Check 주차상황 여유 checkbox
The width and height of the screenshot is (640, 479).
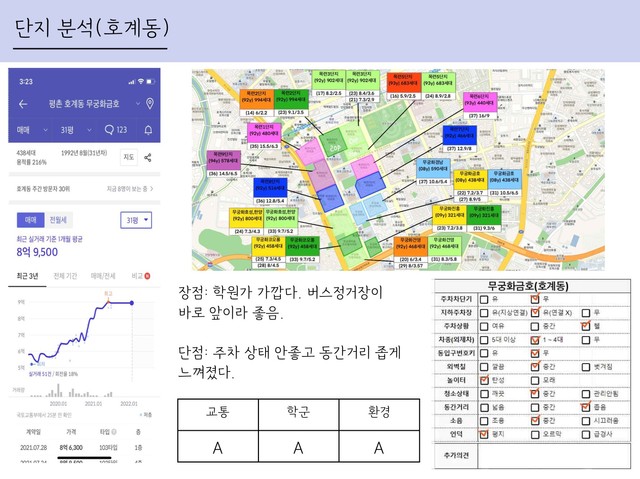tap(484, 326)
